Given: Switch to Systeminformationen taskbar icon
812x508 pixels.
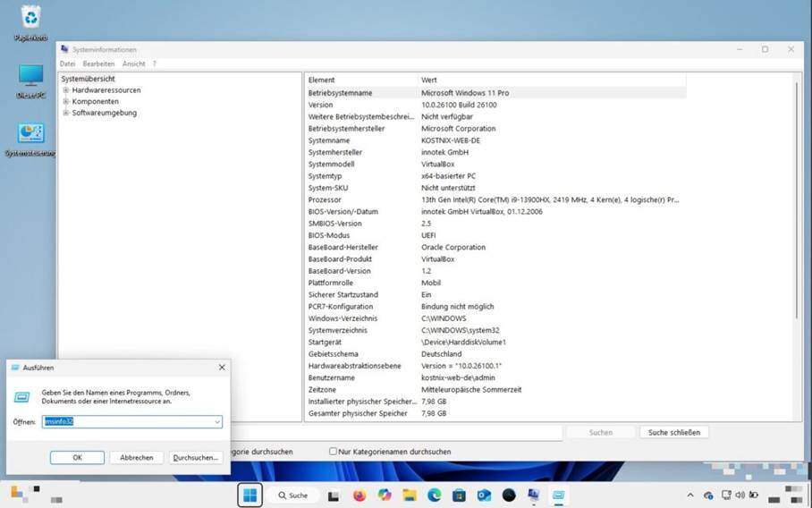Looking at the screenshot, I should [x=533, y=495].
